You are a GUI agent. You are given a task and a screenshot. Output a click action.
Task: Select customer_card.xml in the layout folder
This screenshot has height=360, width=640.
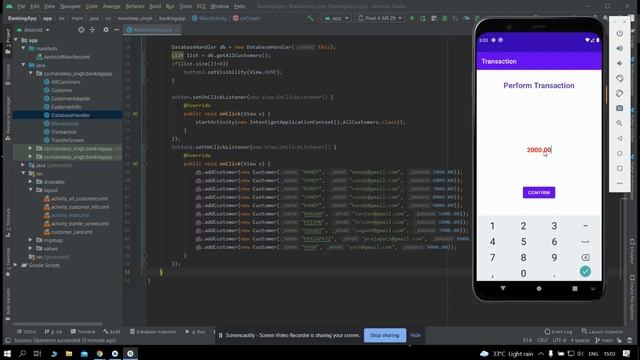pos(68,232)
